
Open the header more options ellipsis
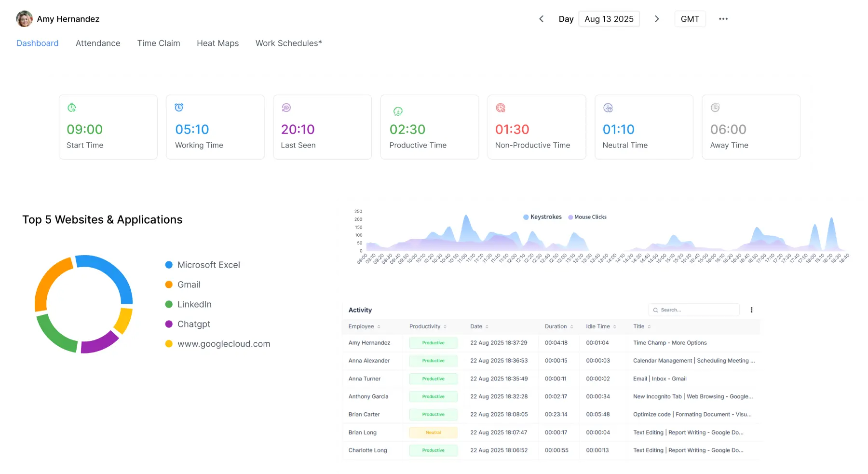tap(723, 19)
